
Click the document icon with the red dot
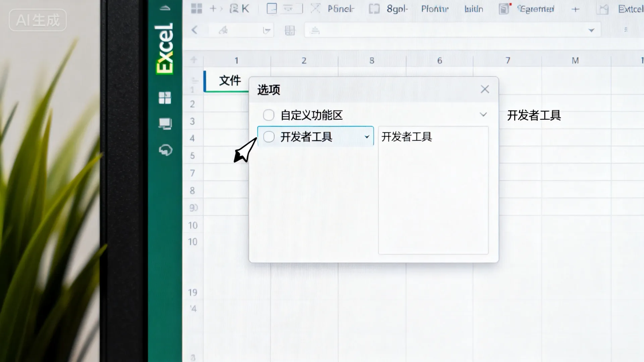tap(504, 9)
